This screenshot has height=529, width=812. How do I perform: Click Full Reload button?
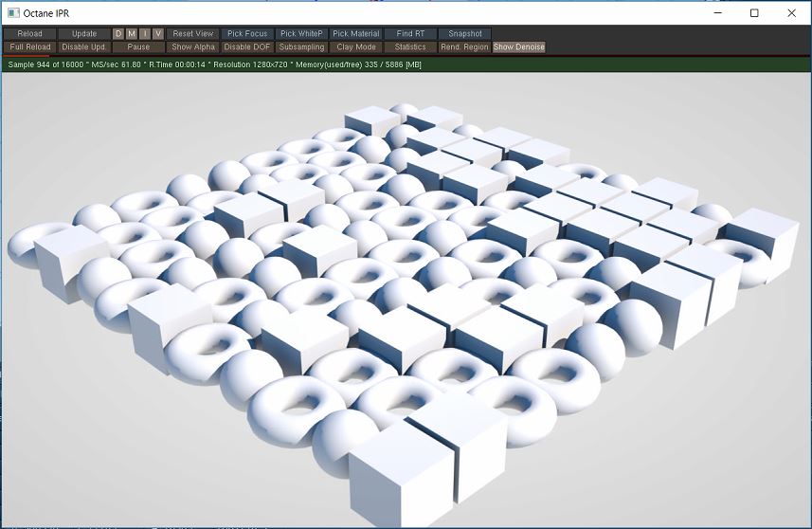30,47
